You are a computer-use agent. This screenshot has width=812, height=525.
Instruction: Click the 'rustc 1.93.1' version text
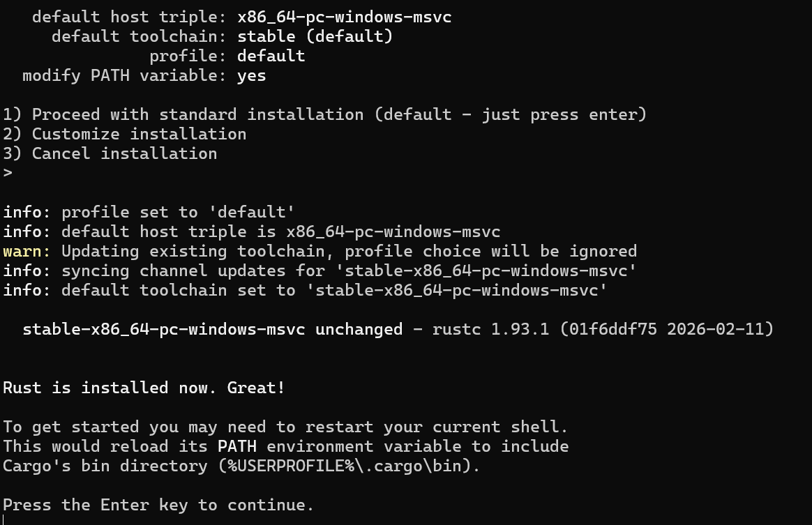490,329
